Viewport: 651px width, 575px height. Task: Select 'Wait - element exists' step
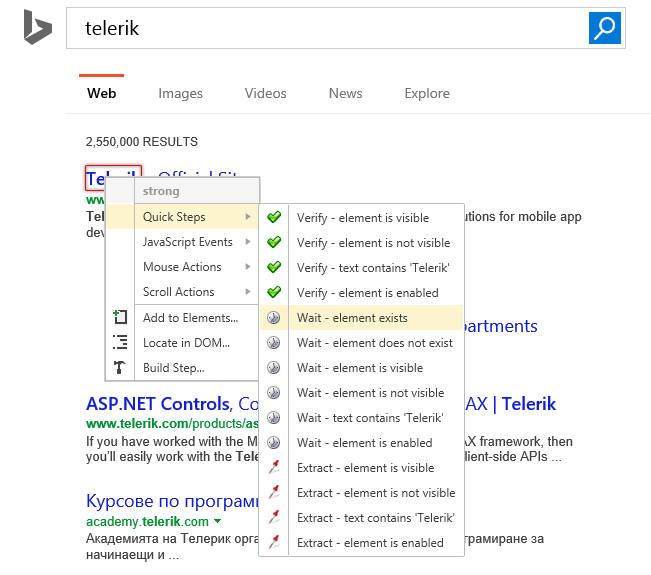[x=362, y=318]
